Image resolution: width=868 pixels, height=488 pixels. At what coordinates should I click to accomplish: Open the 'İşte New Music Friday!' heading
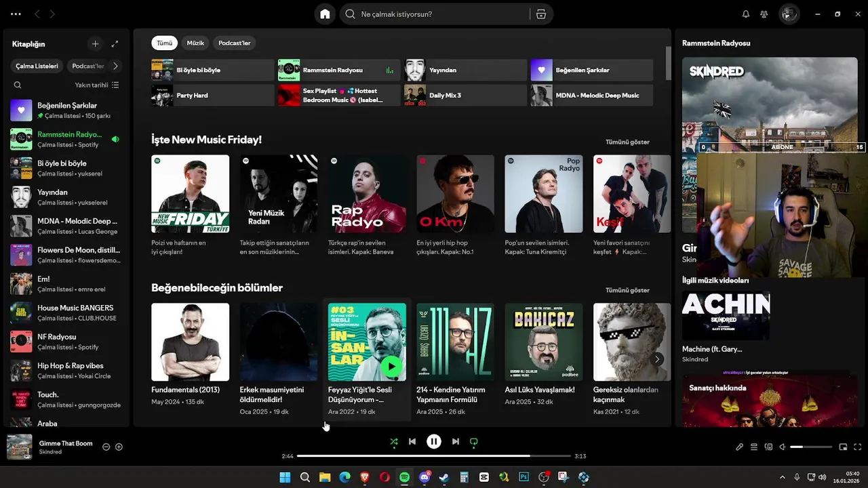[206, 140]
